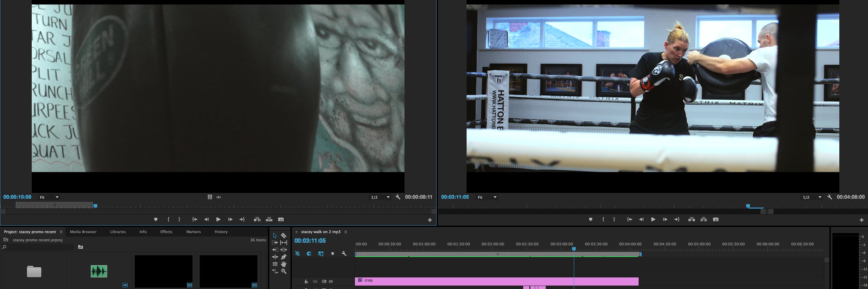The width and height of the screenshot is (868, 289).
Task: Go to In point in Source Monitor
Action: (195, 219)
